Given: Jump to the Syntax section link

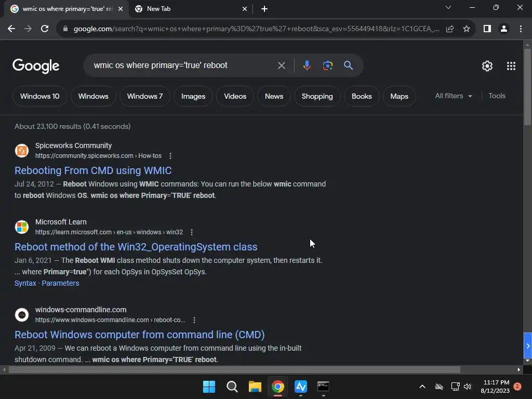Looking at the screenshot, I should coord(25,283).
